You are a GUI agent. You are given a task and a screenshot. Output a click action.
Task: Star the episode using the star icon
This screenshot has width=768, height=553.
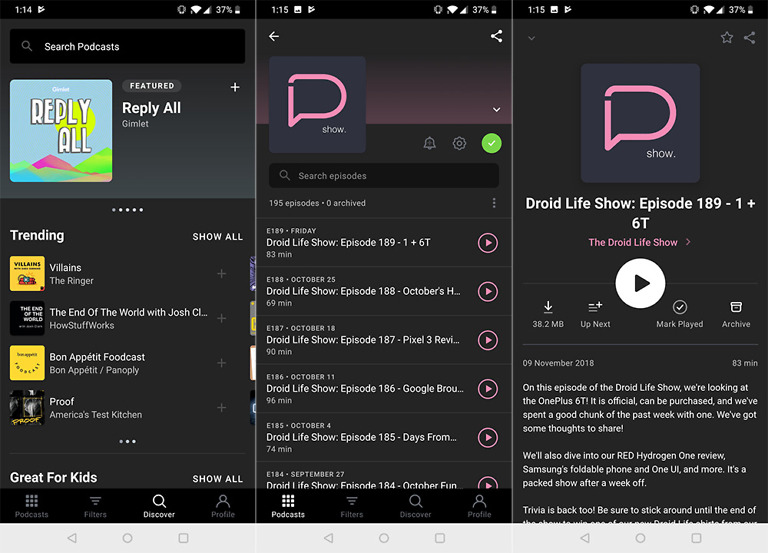pyautogui.click(x=727, y=38)
